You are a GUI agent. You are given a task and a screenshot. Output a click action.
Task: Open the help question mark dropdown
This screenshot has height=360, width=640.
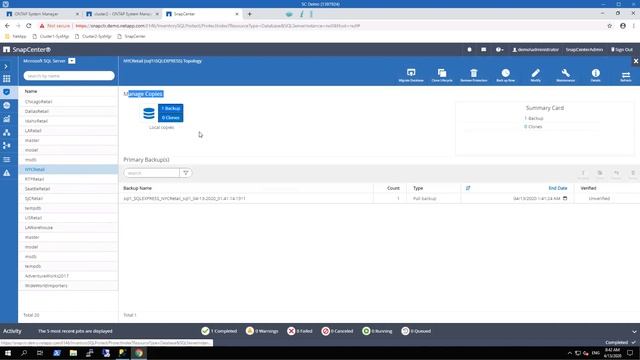(x=500, y=49)
